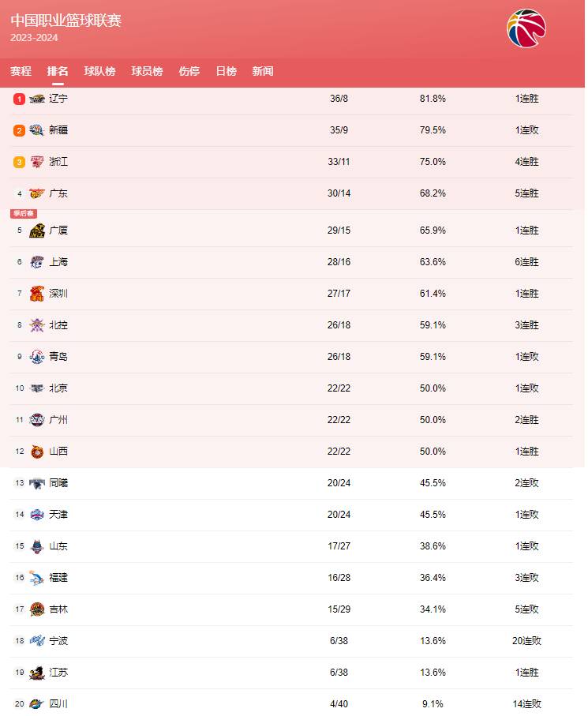This screenshot has width=588, height=716.
Task: Click the 新疆 team logo
Action: [x=37, y=130]
